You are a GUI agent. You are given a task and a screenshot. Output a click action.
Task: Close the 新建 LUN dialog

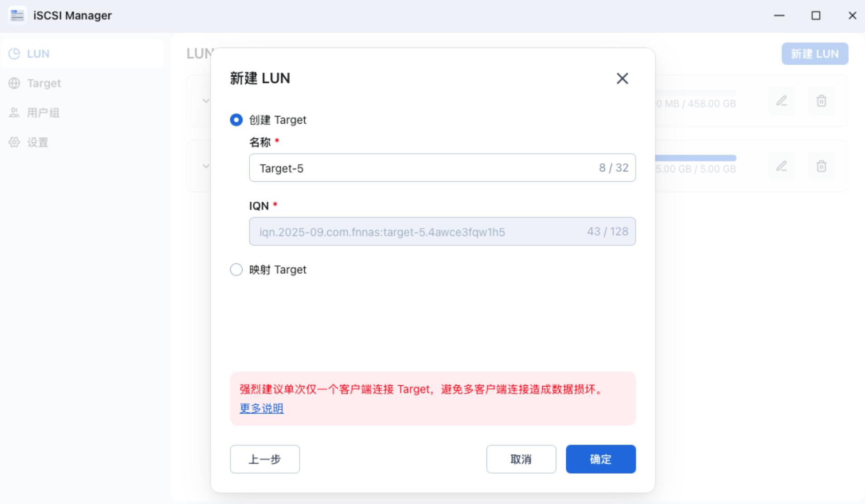click(622, 78)
